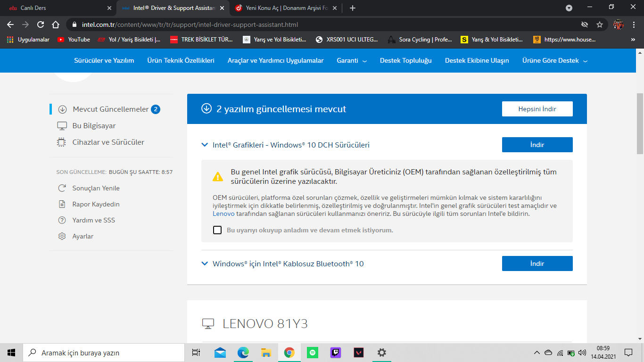Open the YouTube bookmark
Image resolution: width=644 pixels, height=362 pixels.
(74, 40)
